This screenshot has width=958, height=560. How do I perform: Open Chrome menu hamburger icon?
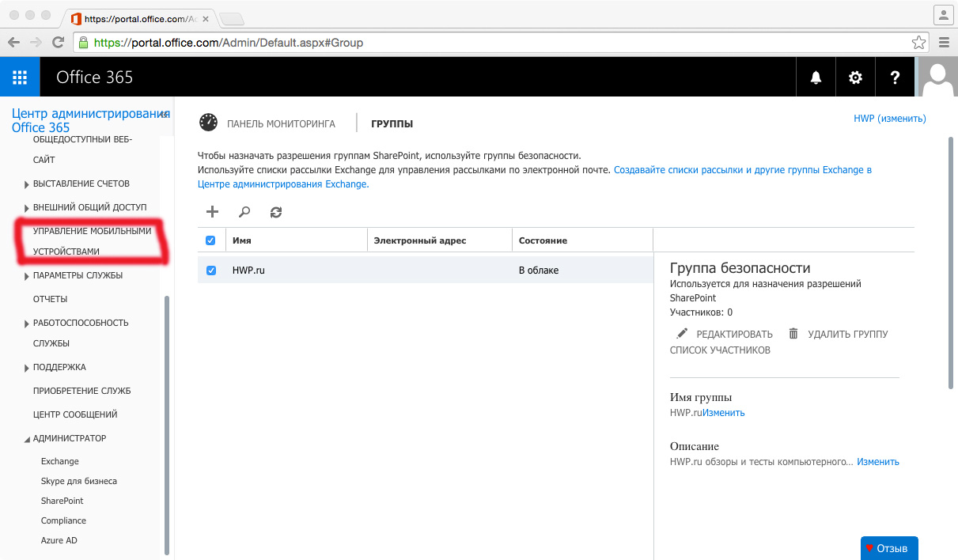pos(943,43)
